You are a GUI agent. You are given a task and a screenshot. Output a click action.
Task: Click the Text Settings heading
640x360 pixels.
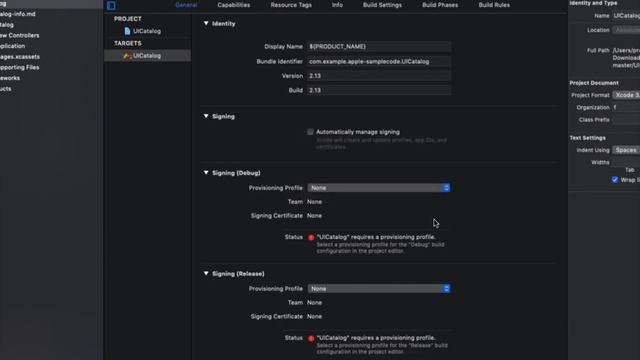click(x=587, y=138)
